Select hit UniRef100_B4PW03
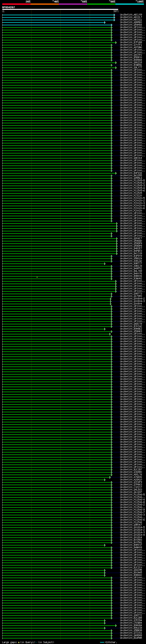The width and height of the screenshot is (146, 644). (x=131, y=251)
